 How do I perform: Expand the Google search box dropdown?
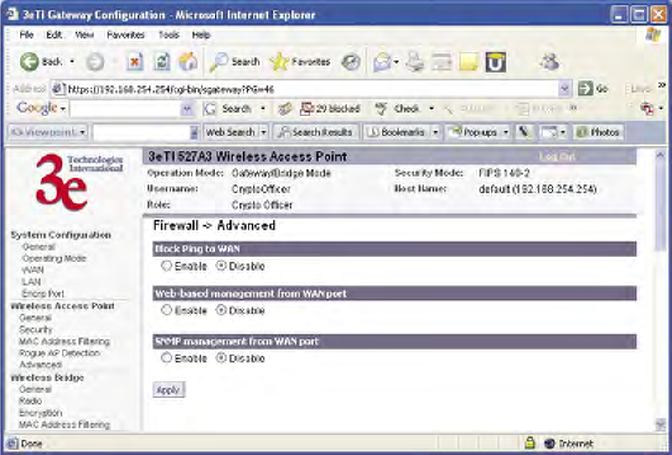tap(187, 109)
